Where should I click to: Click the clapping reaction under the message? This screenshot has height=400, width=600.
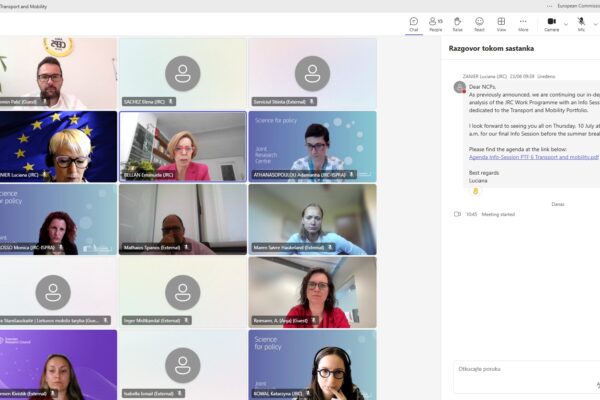(x=476, y=191)
